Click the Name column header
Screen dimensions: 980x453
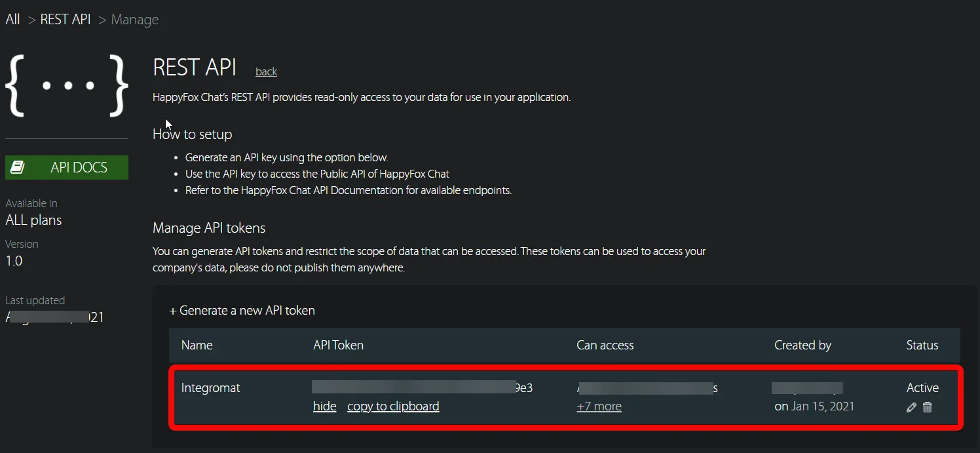[x=197, y=345]
